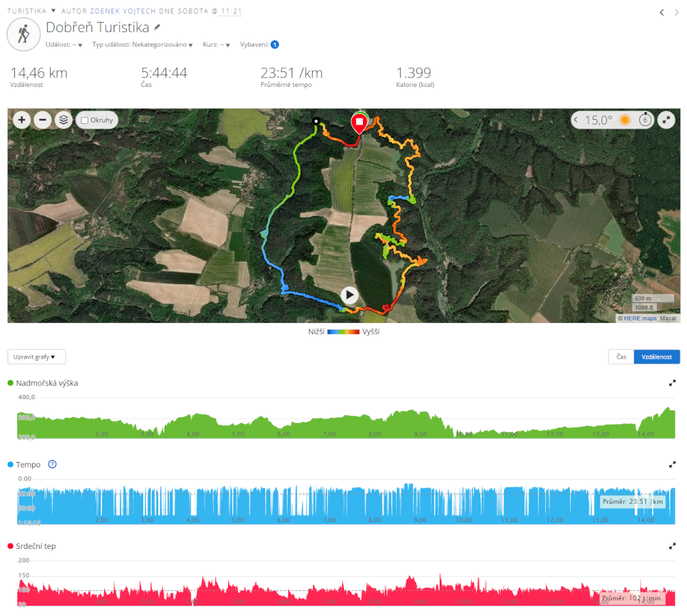Toggle the Okruhy checkbox
The height and width of the screenshot is (616, 687).
85,120
